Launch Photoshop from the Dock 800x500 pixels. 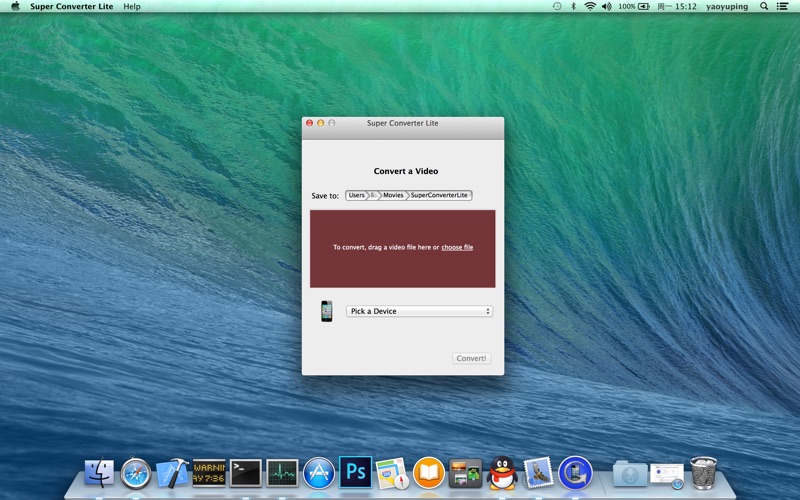click(x=356, y=472)
